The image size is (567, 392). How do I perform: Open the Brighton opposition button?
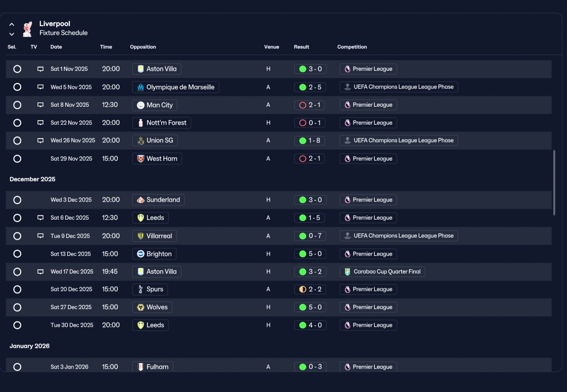pyautogui.click(x=154, y=254)
